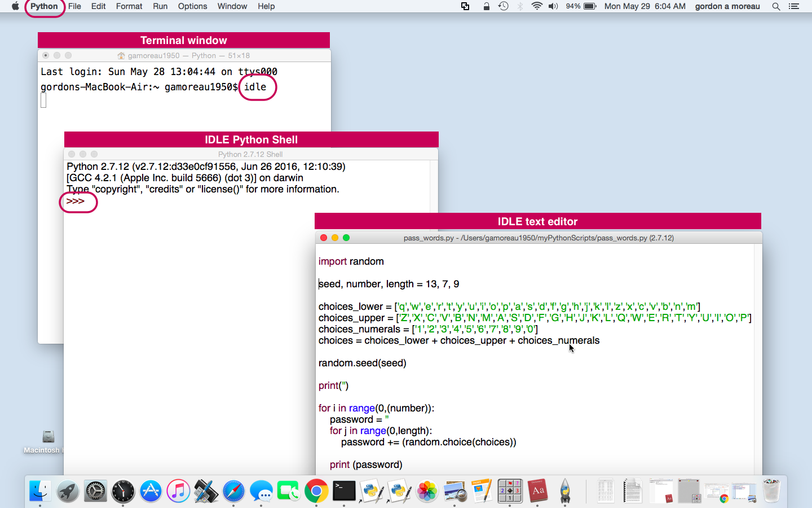Open the Clock app in Dock

pos(123,491)
